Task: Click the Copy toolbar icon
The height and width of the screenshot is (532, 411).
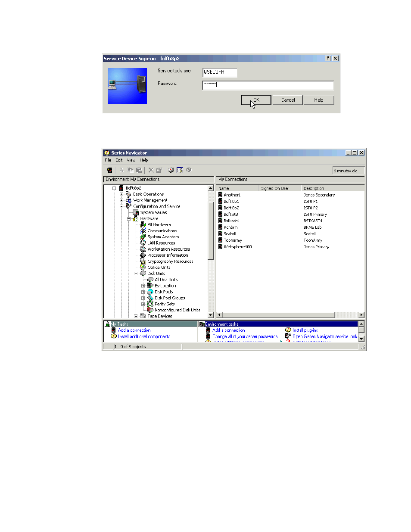Action: pyautogui.click(x=130, y=170)
